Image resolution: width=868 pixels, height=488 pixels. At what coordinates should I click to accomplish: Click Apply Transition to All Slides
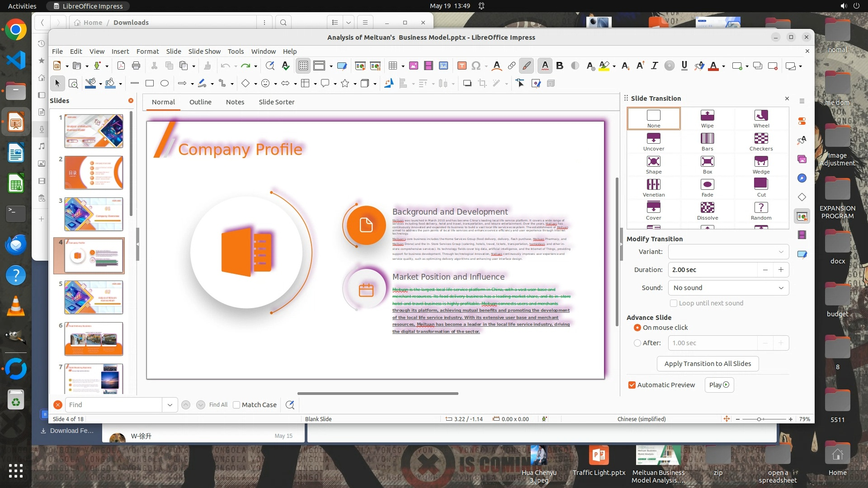tap(708, 364)
